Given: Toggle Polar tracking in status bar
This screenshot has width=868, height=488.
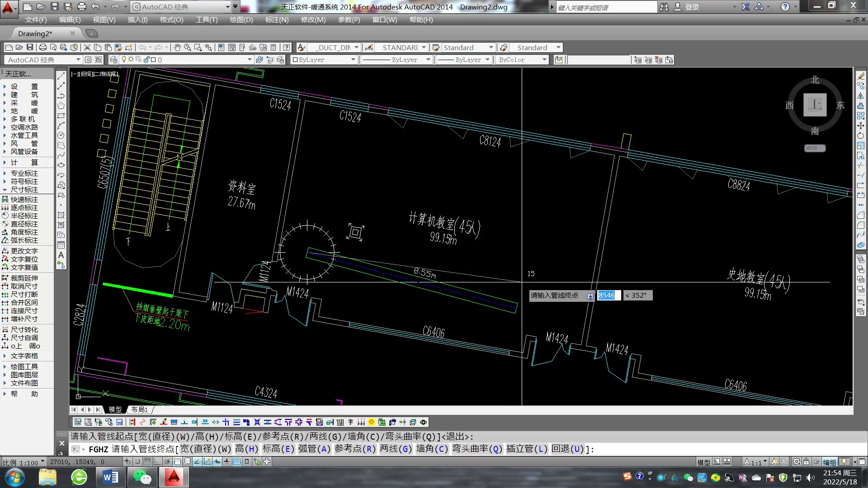Looking at the screenshot, I should click(x=167, y=461).
